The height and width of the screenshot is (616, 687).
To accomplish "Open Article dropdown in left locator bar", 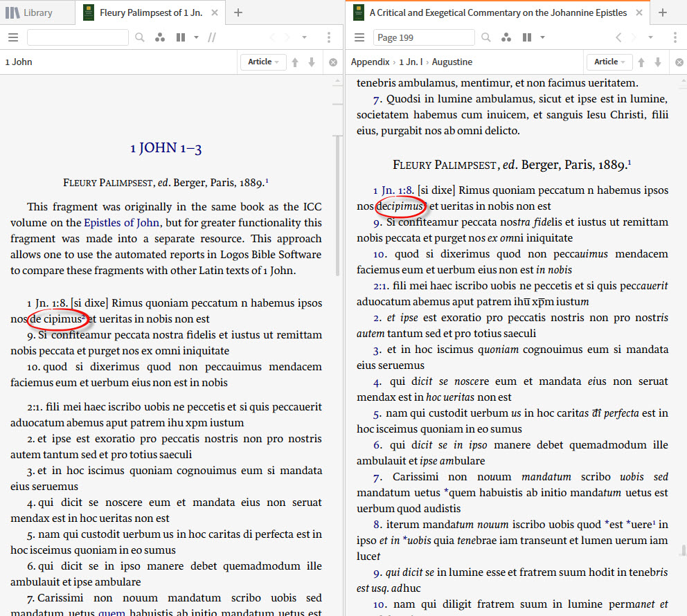I will pos(263,62).
